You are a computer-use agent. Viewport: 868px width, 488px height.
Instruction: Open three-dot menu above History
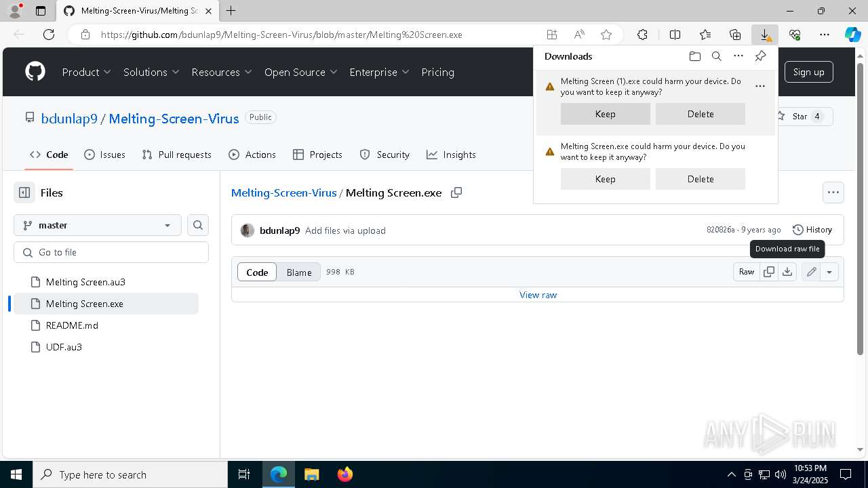pyautogui.click(x=833, y=192)
